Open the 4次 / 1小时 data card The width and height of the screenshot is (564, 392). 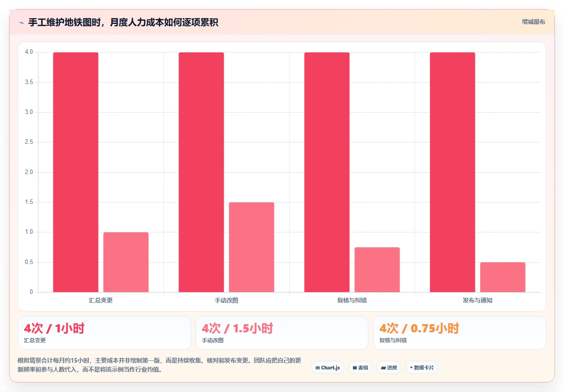104,333
